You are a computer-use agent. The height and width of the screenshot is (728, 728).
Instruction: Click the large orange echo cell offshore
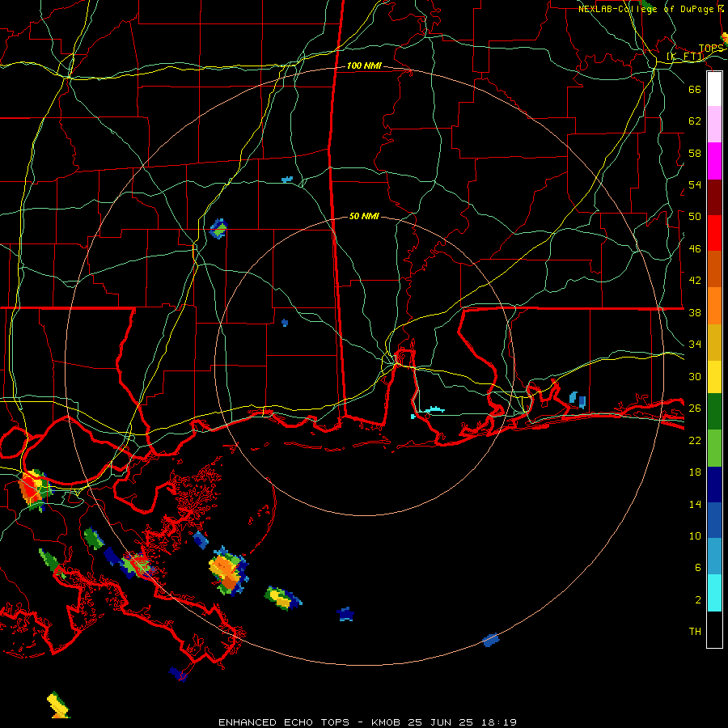[x=227, y=571]
